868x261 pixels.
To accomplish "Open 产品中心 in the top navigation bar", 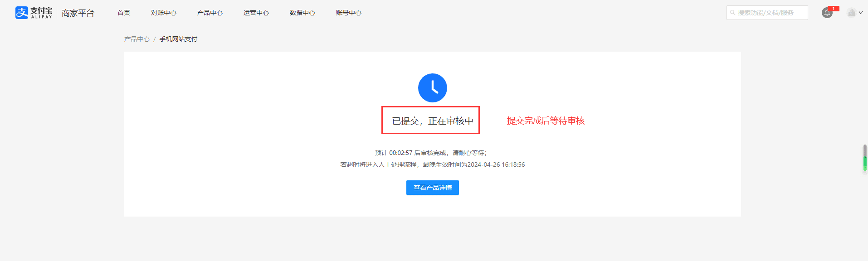I will click(x=210, y=13).
